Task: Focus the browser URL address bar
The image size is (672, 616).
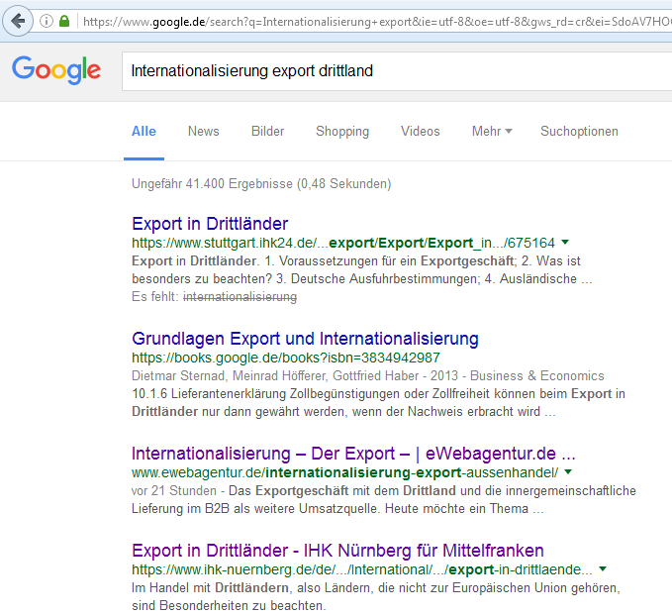Action: click(x=377, y=22)
